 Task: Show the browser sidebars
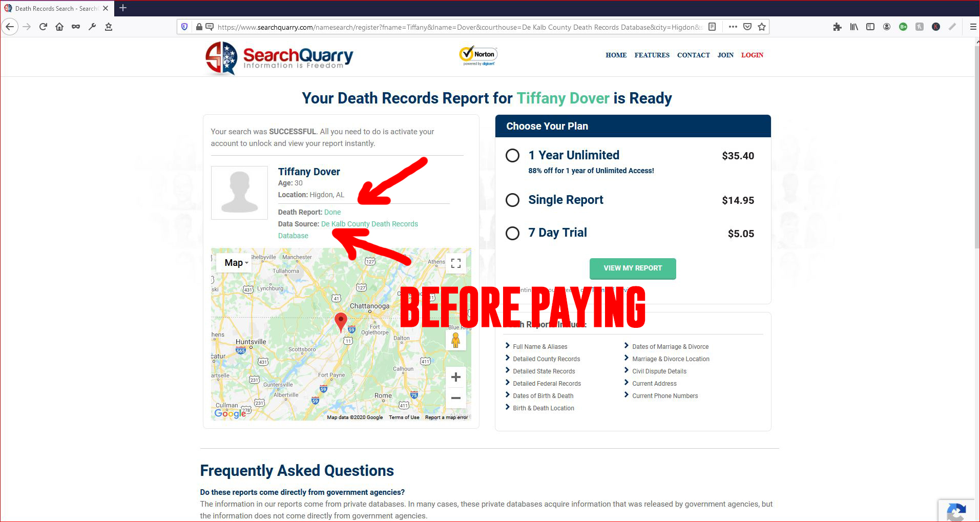point(870,27)
